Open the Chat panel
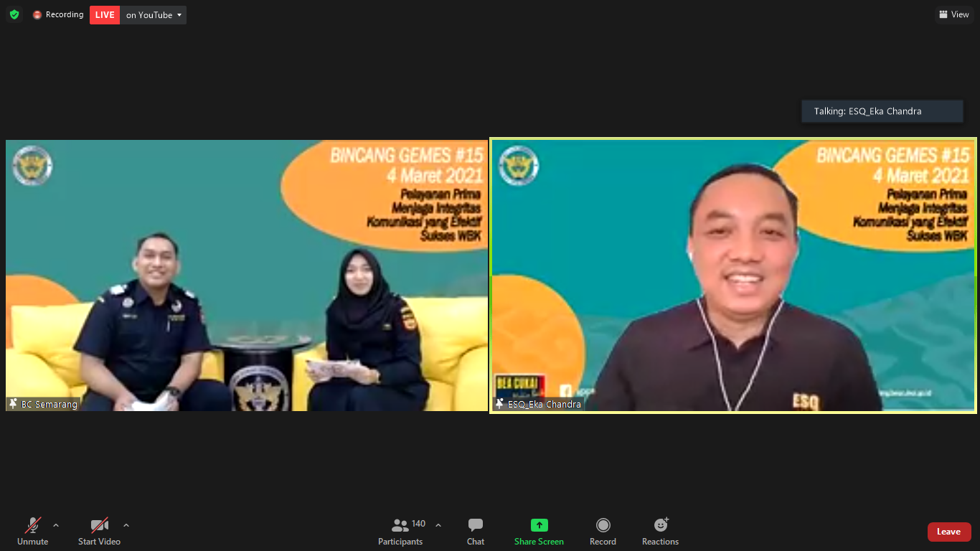Image resolution: width=980 pixels, height=551 pixels. click(475, 531)
